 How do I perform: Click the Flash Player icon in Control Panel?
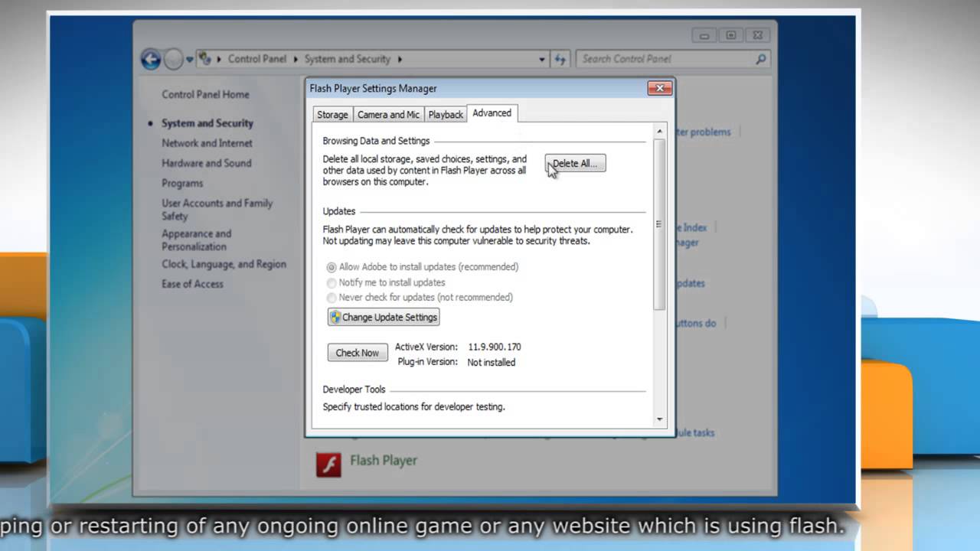click(328, 463)
